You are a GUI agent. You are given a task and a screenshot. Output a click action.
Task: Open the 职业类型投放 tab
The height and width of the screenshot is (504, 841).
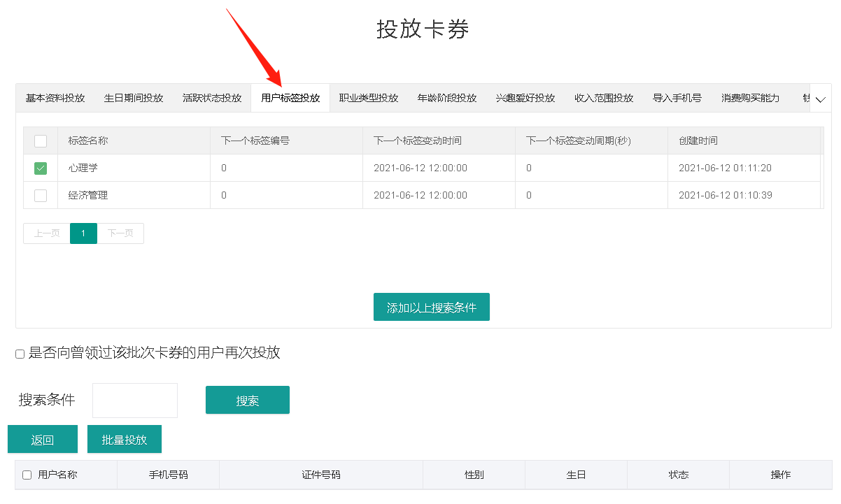coord(369,99)
